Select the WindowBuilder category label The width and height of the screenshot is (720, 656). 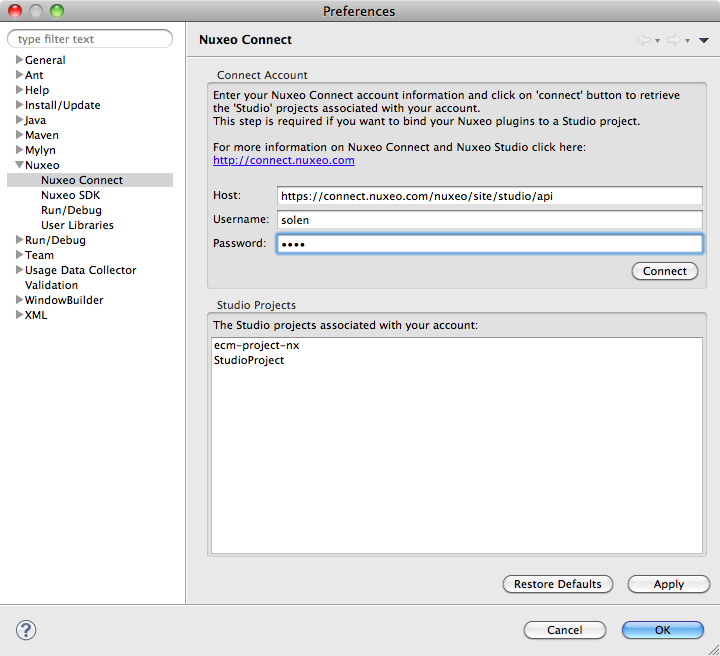64,300
